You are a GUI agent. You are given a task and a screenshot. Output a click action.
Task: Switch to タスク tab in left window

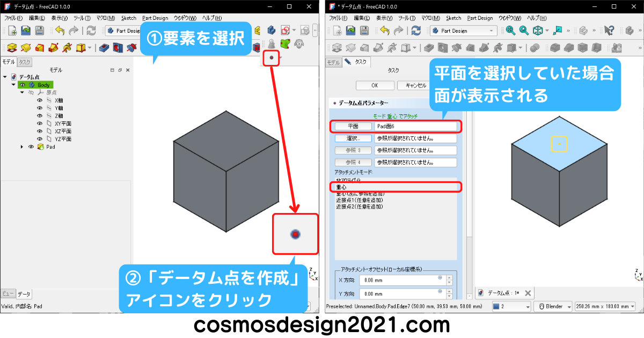24,62
